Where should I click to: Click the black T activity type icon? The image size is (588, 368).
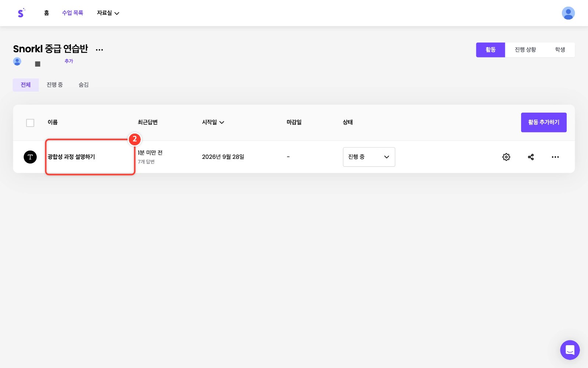[x=30, y=157]
